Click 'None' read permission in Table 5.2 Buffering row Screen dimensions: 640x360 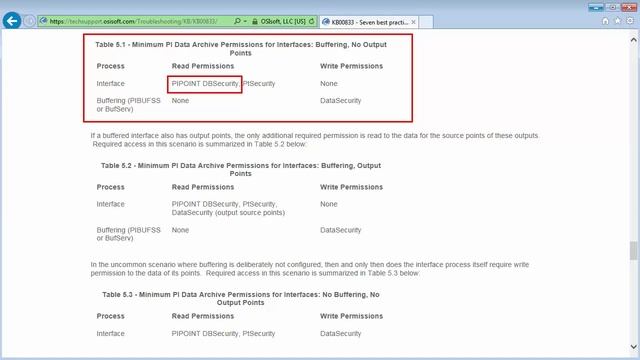tap(180, 230)
